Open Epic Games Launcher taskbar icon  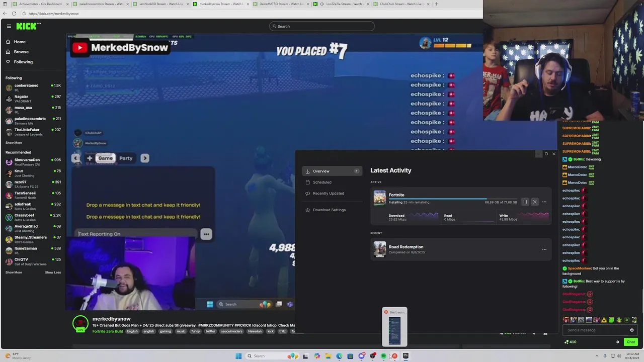tap(406, 356)
